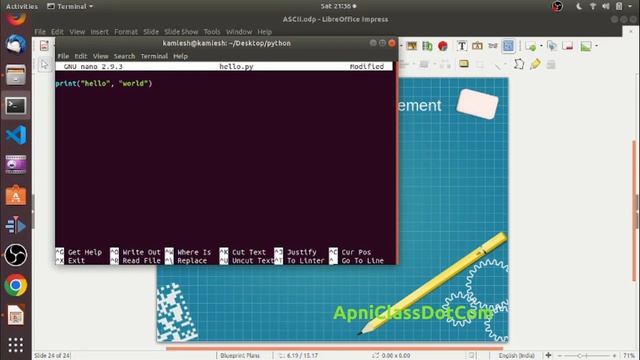Open the New Slide dropdown arrow
This screenshot has width=640, height=360.
(x=541, y=46)
